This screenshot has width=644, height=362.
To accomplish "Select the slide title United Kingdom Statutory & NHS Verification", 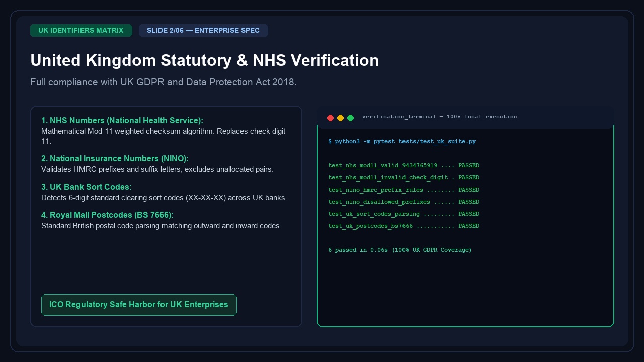I will [204, 60].
